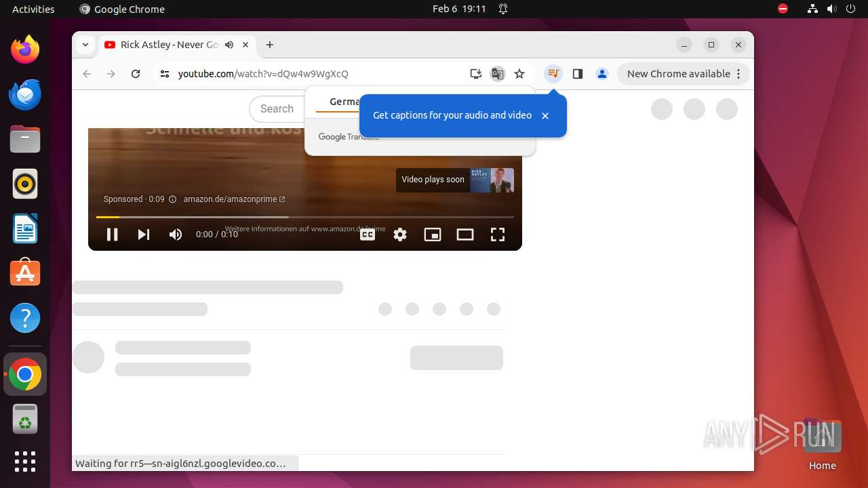
Task: Click the Video plays soon thumbnail
Action: (x=455, y=180)
